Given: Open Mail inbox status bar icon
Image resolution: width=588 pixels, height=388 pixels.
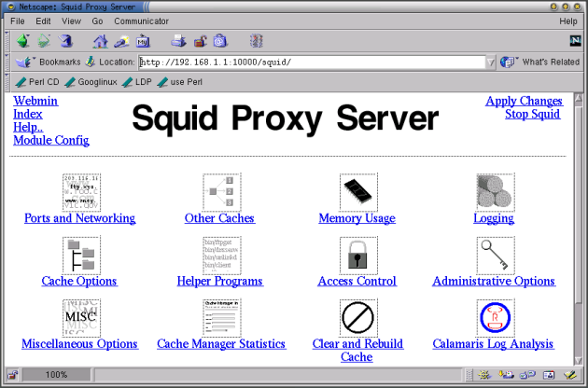Looking at the screenshot, I should [506, 375].
